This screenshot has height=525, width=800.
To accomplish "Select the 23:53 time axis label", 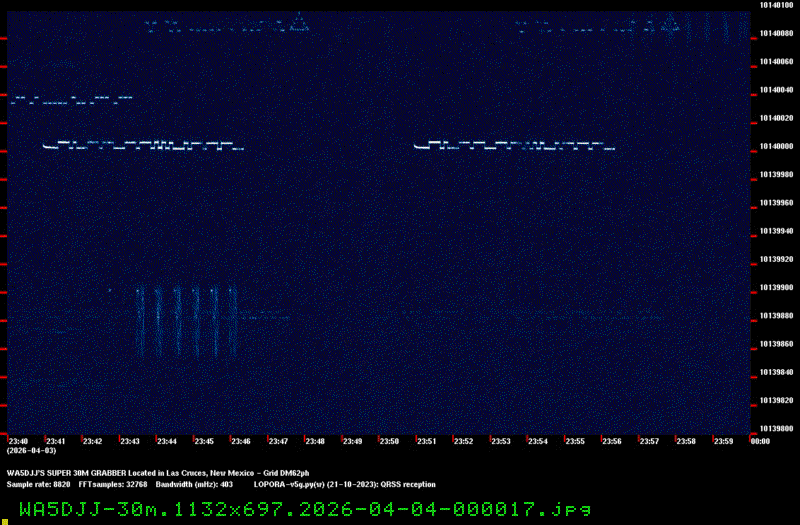I will tap(501, 441).
